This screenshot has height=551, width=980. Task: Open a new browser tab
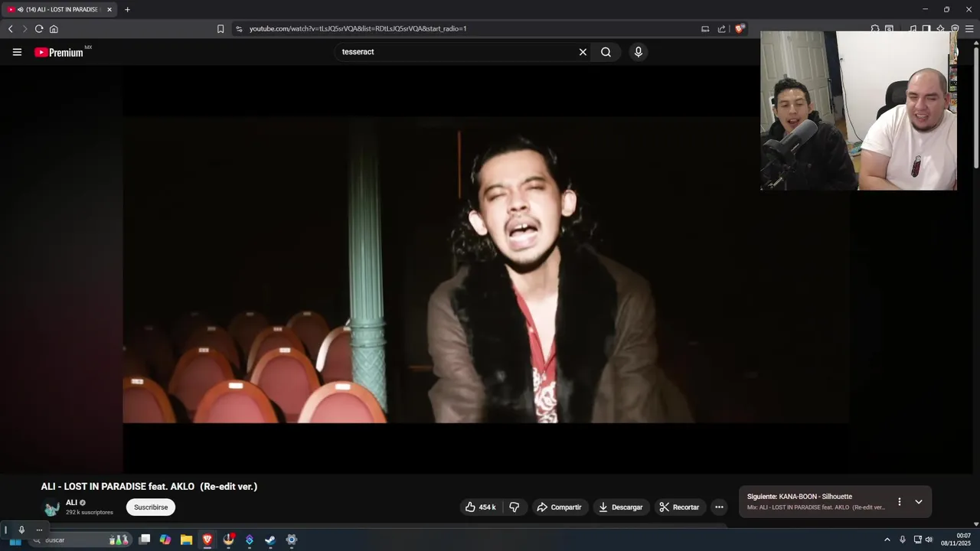[127, 10]
